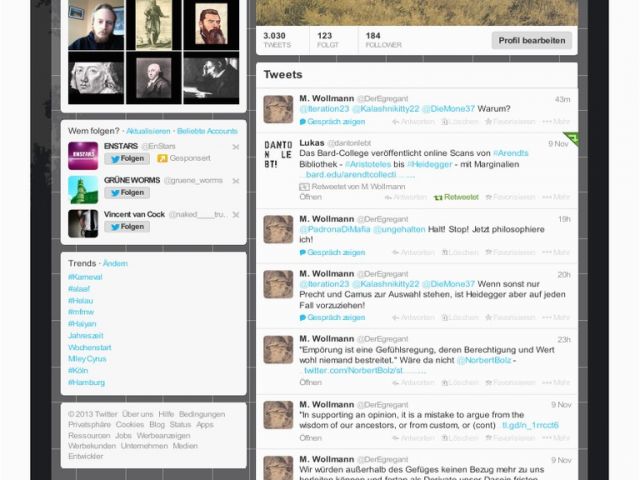The height and width of the screenshot is (480, 640).
Task: Click Ändern next to Trends
Action: (115, 264)
